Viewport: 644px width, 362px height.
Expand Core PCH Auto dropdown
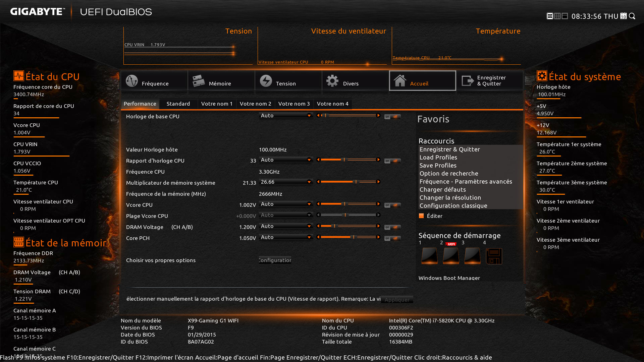(x=286, y=237)
